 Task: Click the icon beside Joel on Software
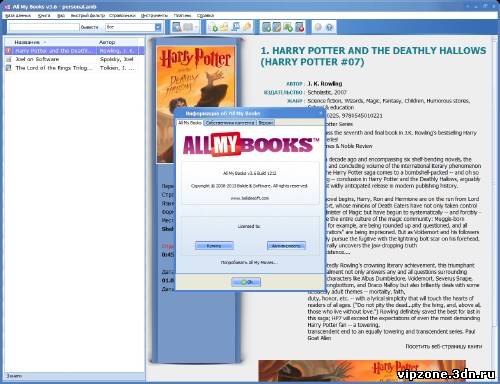(9, 59)
